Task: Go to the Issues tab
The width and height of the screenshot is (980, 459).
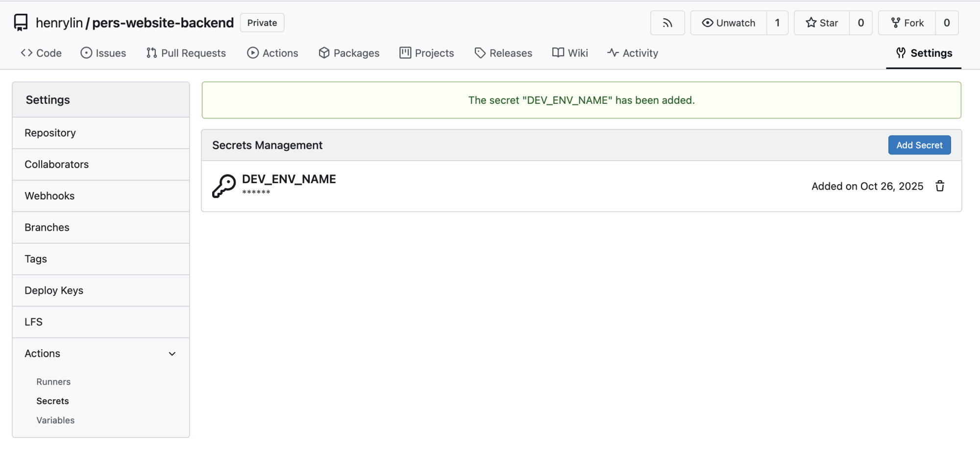Action: coord(103,53)
